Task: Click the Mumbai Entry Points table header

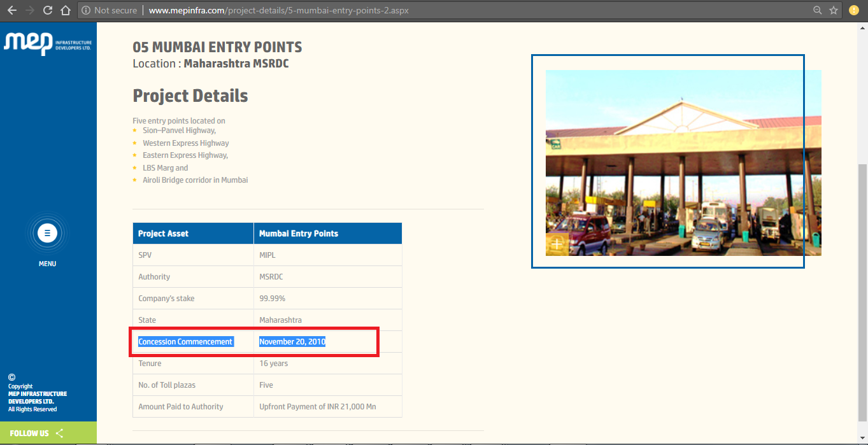Action: [x=328, y=233]
